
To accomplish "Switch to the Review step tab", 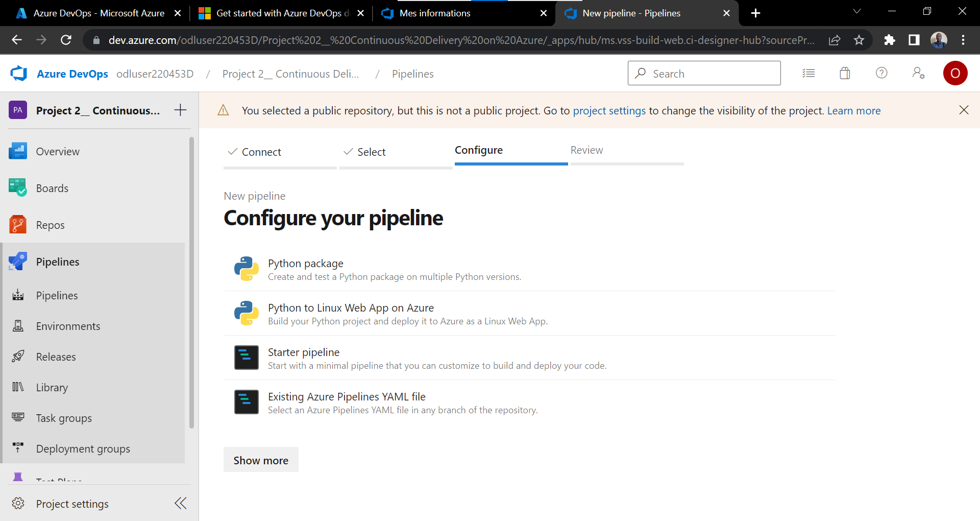I will coord(586,150).
